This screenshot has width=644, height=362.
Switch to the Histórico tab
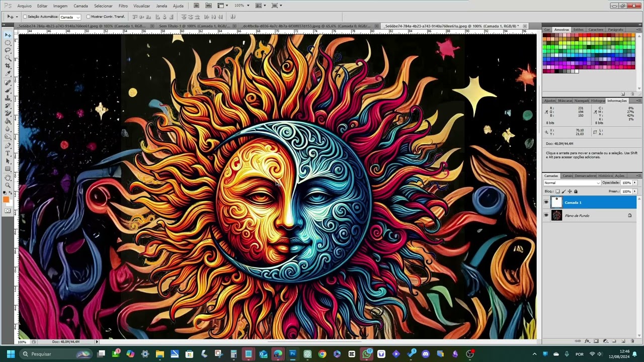tap(605, 175)
